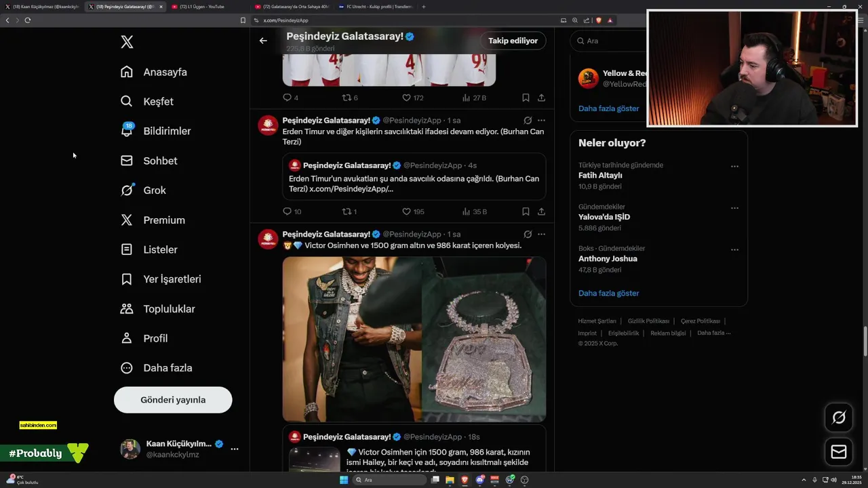Switch to L1 Üçgen YouTube tab
The width and height of the screenshot is (868, 488).
(x=207, y=7)
